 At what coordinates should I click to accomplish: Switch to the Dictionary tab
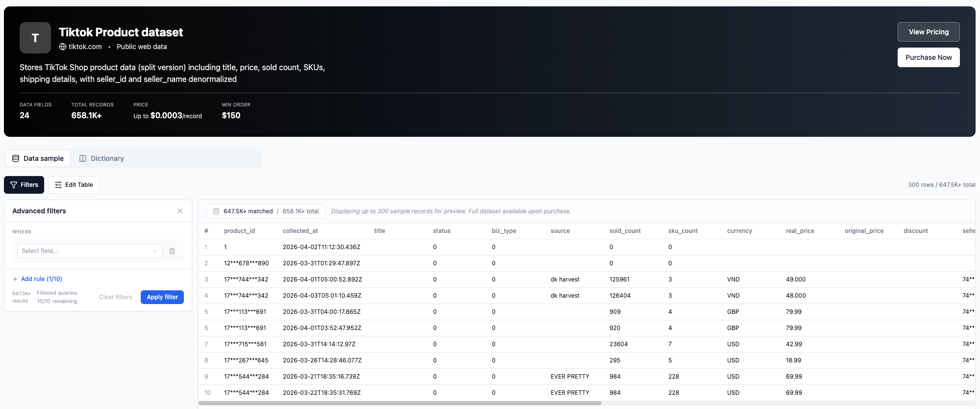(x=102, y=158)
